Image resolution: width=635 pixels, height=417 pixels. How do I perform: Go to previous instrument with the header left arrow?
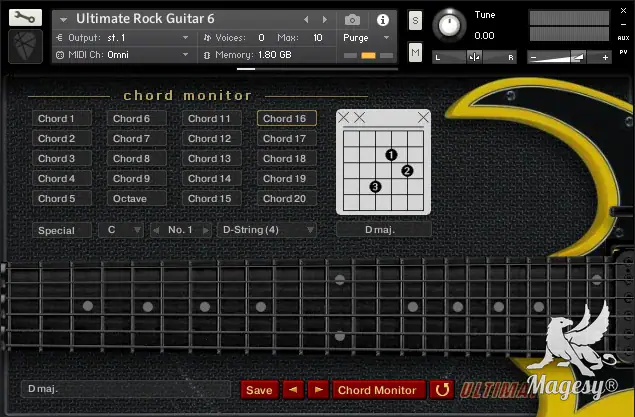coord(306,19)
